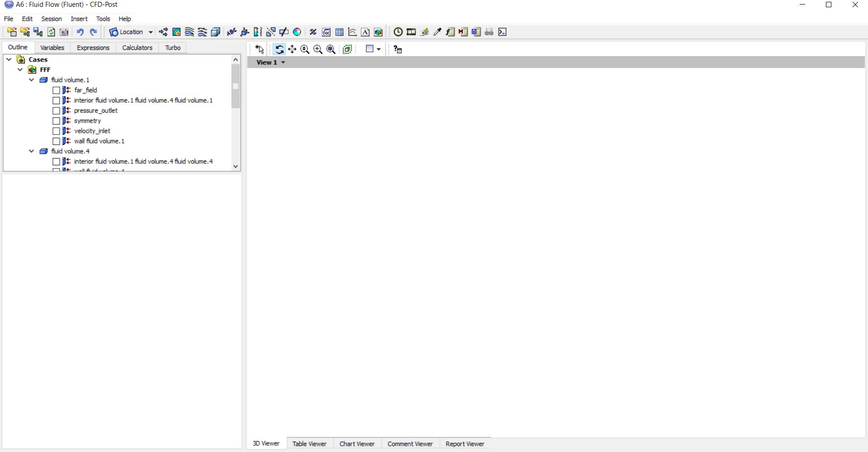The height and width of the screenshot is (452, 868).
Task: Open the Session menu
Action: [51, 19]
